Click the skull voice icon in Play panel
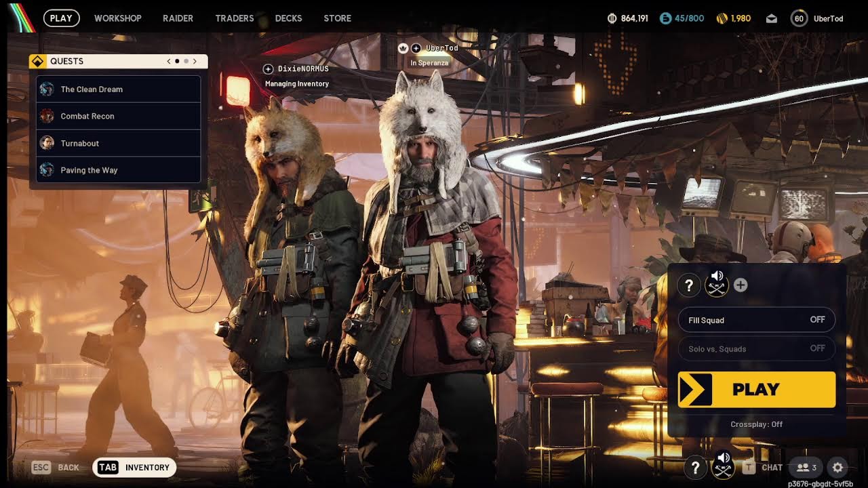This screenshot has width=868, height=488. coord(717,285)
